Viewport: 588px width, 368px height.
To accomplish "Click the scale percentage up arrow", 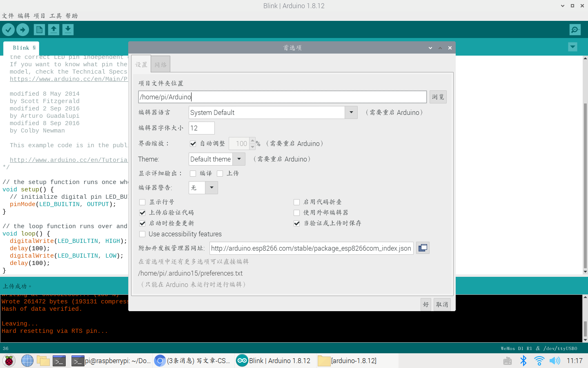I will (252, 141).
